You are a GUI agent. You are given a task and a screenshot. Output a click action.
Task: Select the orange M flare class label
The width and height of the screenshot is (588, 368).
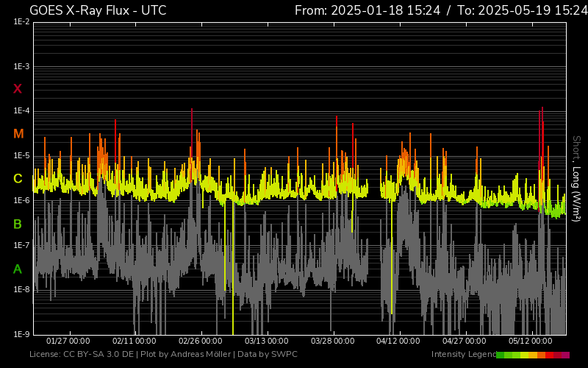click(x=18, y=134)
